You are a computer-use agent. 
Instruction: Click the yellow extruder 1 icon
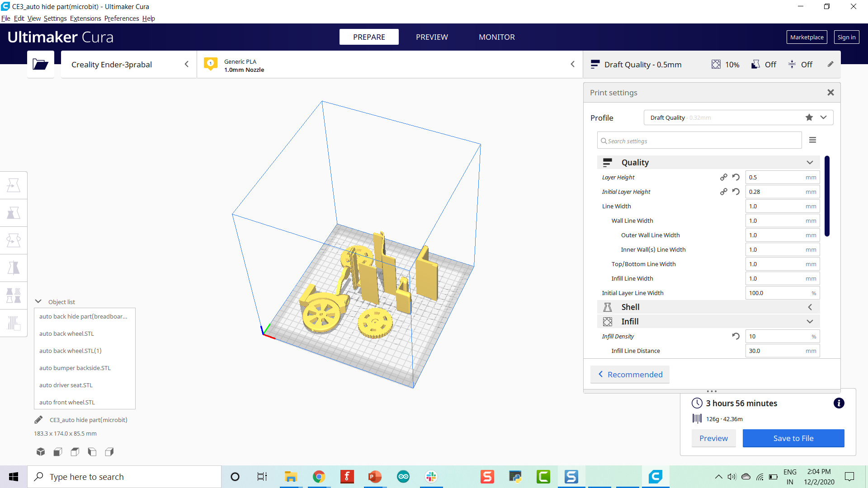[x=211, y=64]
